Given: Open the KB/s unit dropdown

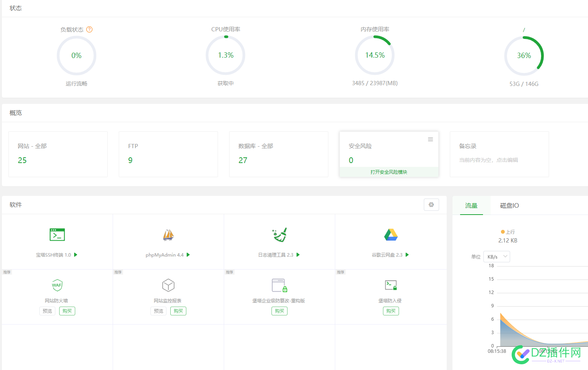Looking at the screenshot, I should coord(497,257).
